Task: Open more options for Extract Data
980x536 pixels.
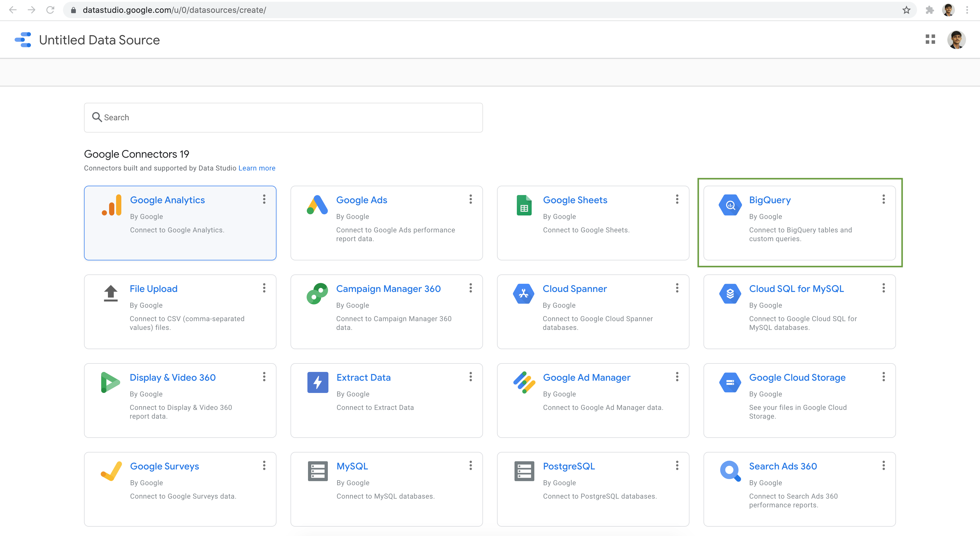Action: tap(470, 377)
